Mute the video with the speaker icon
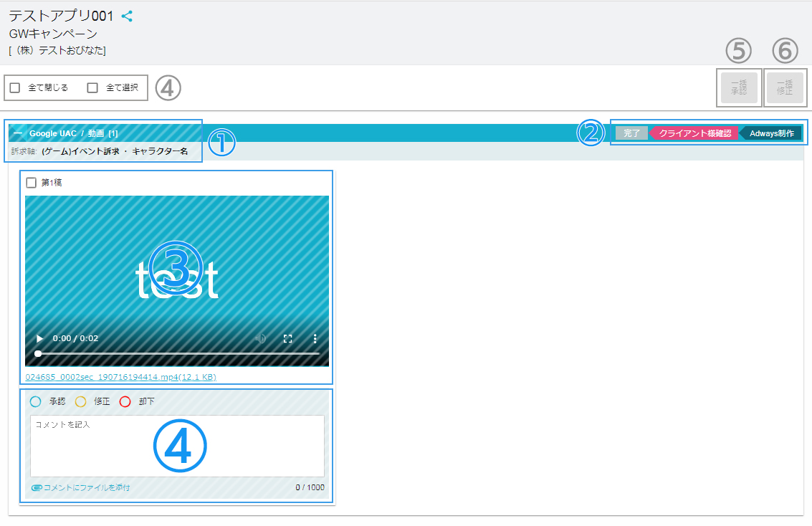 [261, 338]
